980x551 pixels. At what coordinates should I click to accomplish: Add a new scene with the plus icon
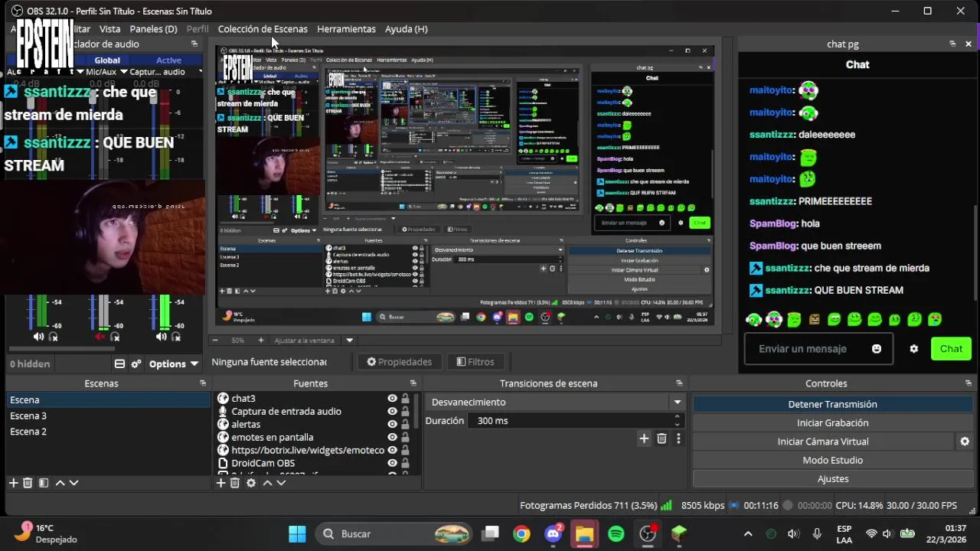(x=13, y=483)
